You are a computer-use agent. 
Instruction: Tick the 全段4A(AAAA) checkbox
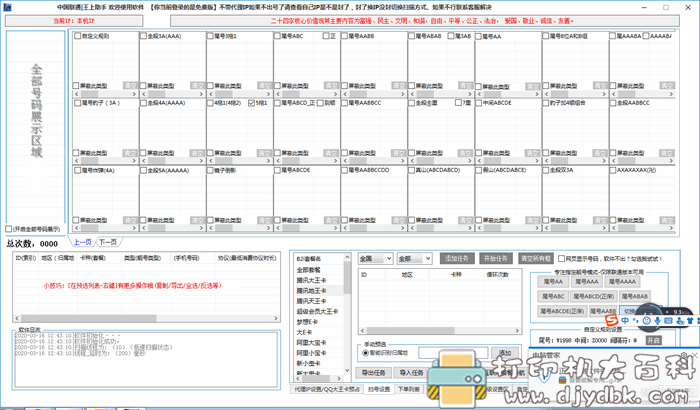point(144,103)
